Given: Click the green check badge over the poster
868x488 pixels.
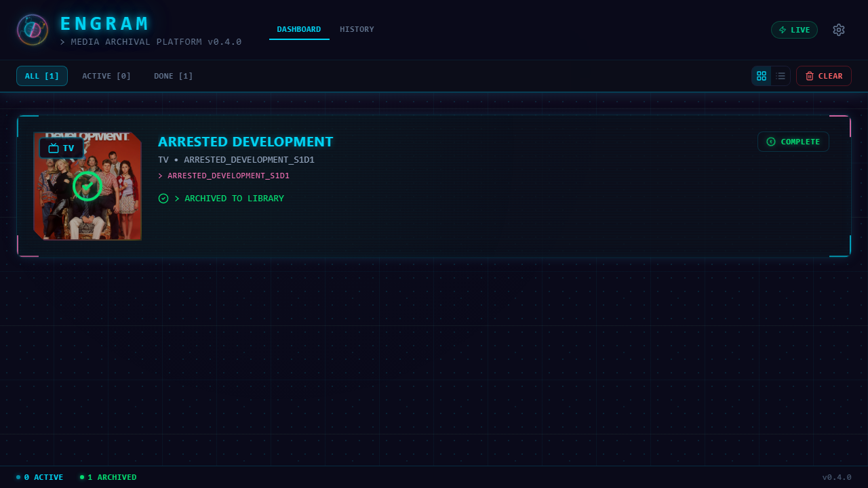Looking at the screenshot, I should (87, 186).
